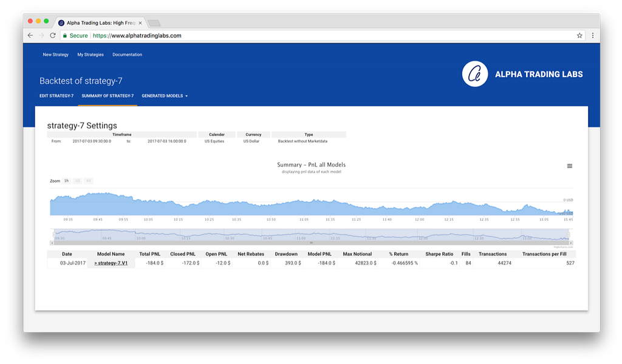Viewport: 622px width, 364px height.
Task: Reload the page with refresh icon
Action: point(52,35)
